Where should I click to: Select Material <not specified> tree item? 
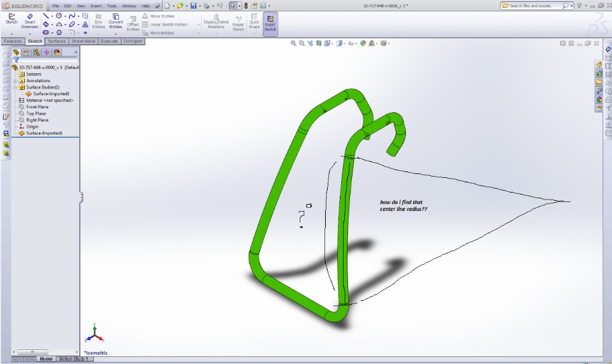(46, 100)
